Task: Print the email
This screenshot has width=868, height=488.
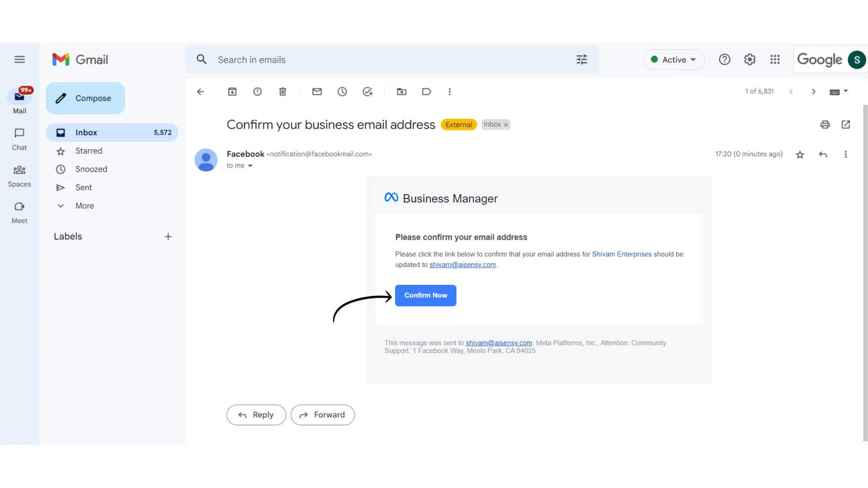Action: pos(825,124)
